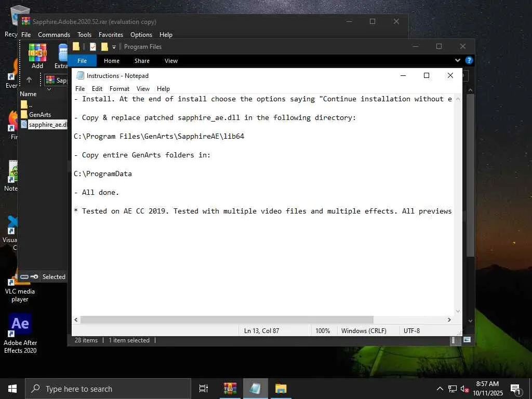Click network icon in system tray
Viewport: 532px width, 399px height.
click(453, 389)
